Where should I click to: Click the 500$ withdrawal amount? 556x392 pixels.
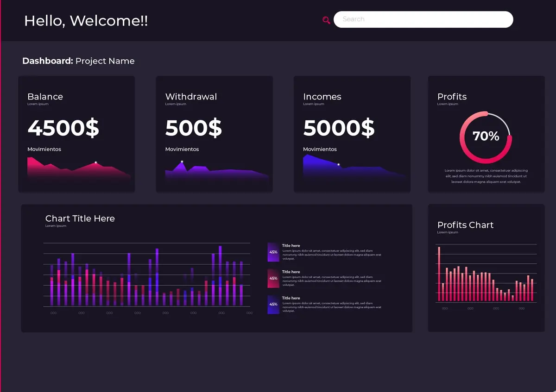pyautogui.click(x=194, y=128)
